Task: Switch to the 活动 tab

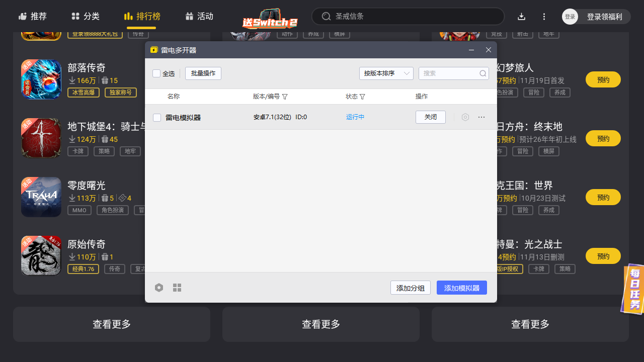Action: pos(199,16)
